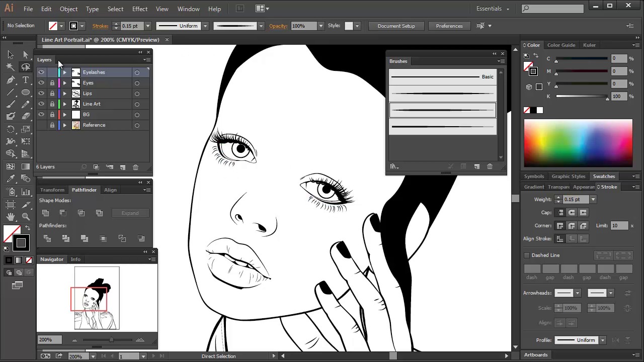The width and height of the screenshot is (644, 362).
Task: Select the Blend tool
Action: (26, 178)
